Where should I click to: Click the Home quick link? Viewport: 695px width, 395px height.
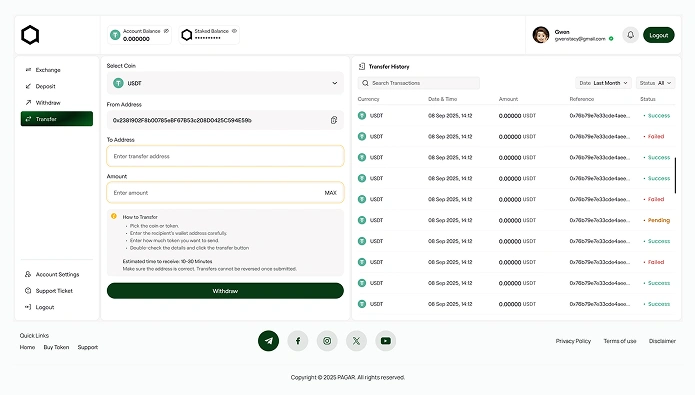pyautogui.click(x=27, y=348)
